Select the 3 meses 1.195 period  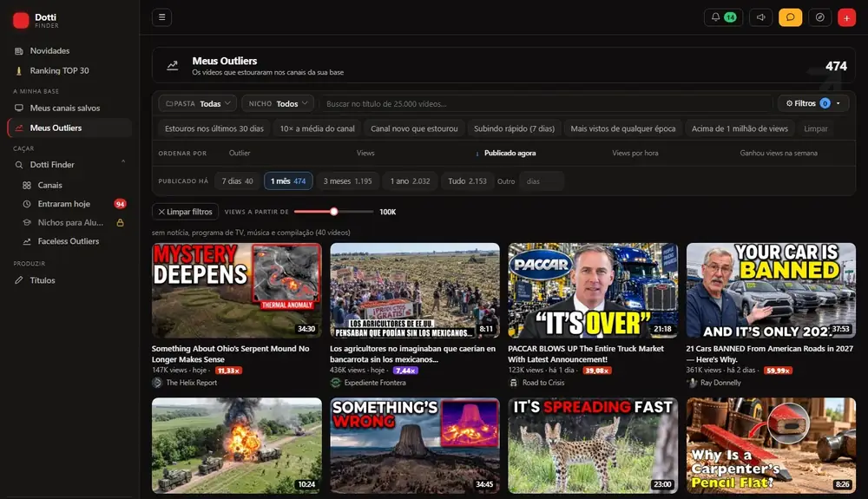pos(348,181)
